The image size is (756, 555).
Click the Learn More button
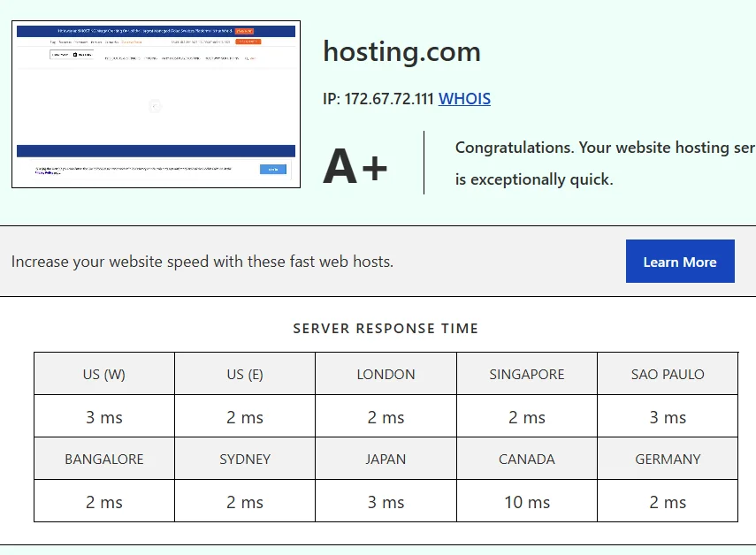click(x=680, y=261)
